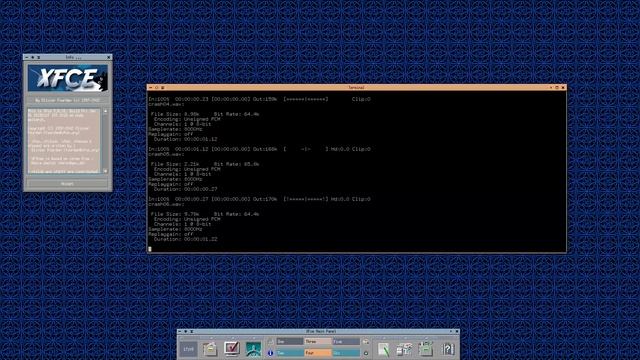Switch to workspace Four

click(x=318, y=353)
